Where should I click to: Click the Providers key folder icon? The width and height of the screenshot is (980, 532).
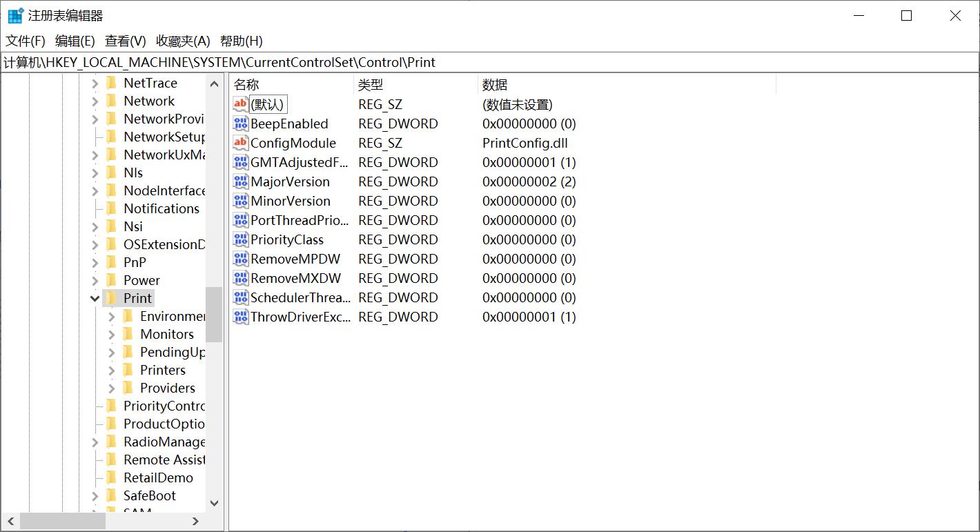click(129, 388)
